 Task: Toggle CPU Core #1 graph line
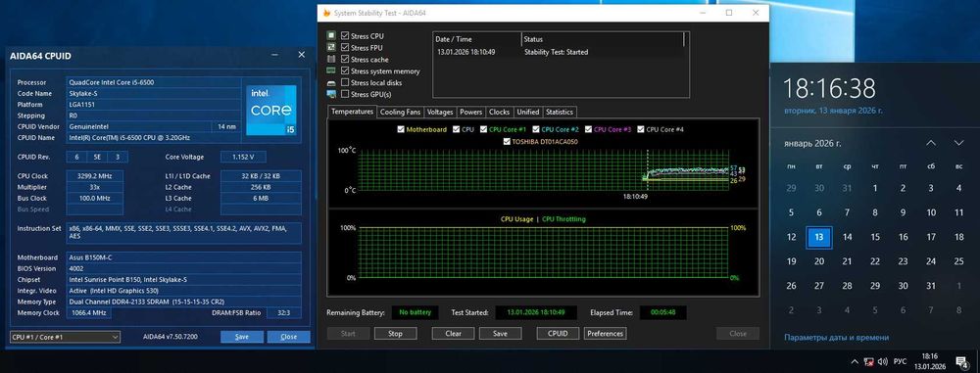click(x=484, y=129)
